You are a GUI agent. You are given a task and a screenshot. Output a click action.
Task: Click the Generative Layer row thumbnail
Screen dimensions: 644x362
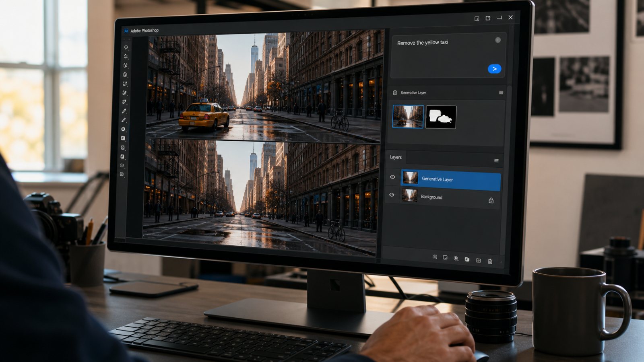(x=410, y=178)
